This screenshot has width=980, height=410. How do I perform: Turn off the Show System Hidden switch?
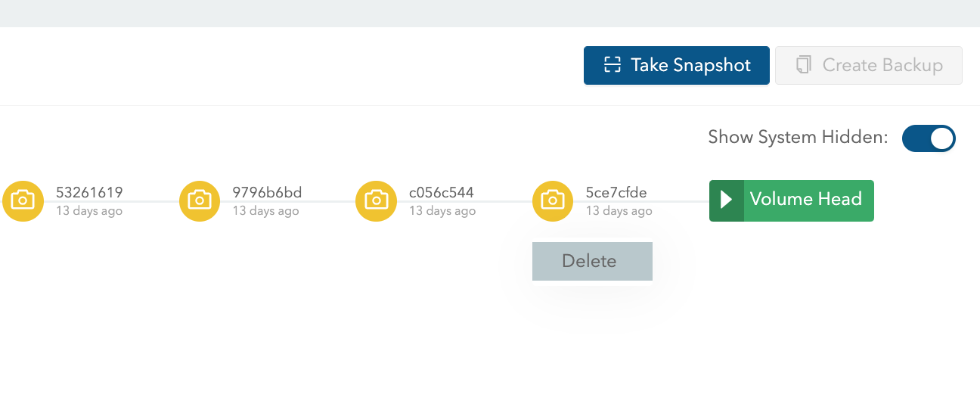[929, 138]
